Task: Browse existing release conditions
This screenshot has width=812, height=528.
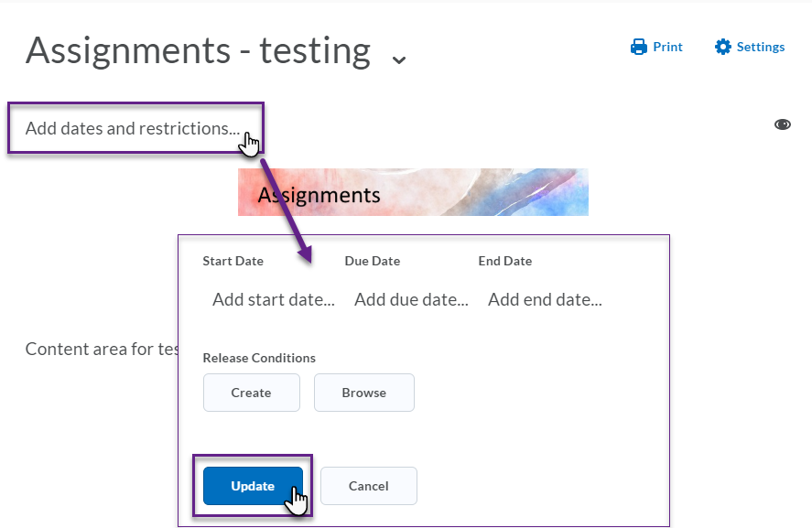Action: (364, 393)
